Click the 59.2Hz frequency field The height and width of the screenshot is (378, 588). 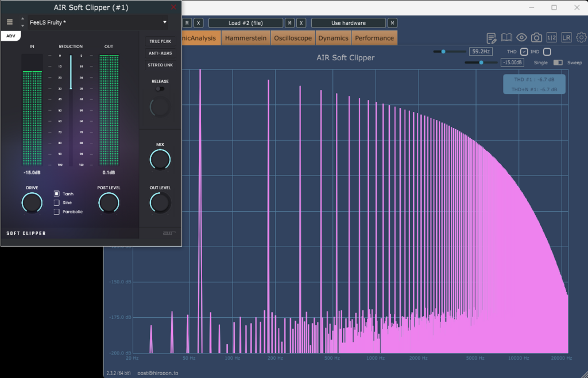[481, 52]
